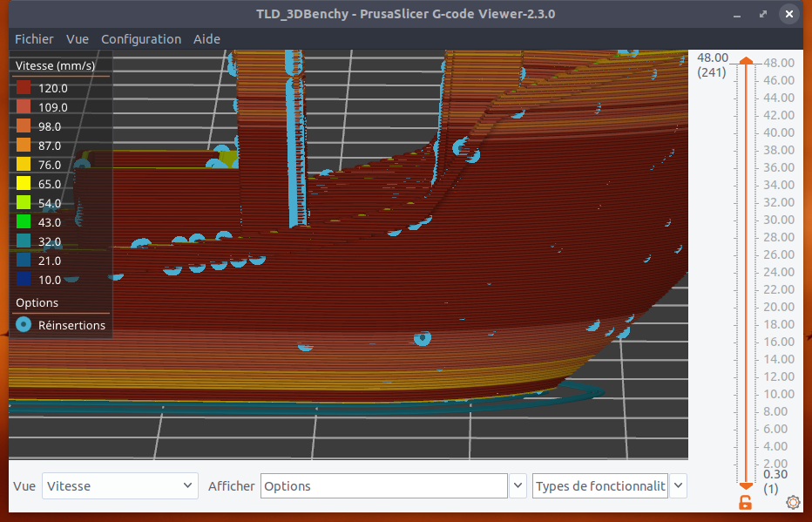Click the Types de fonctionnalité field
The image size is (812, 522).
(x=599, y=485)
